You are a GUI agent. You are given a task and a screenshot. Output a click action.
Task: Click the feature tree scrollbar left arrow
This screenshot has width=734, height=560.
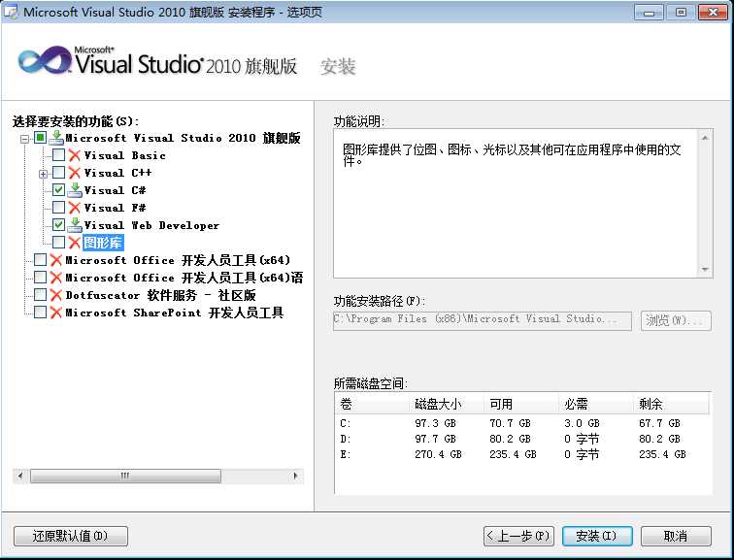pos(20,477)
